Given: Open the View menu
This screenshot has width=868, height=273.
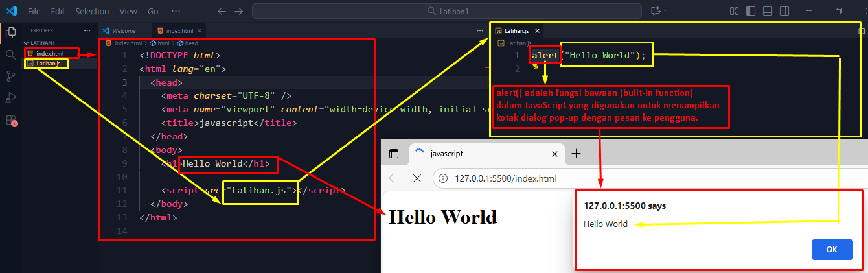Looking at the screenshot, I should tap(128, 12).
